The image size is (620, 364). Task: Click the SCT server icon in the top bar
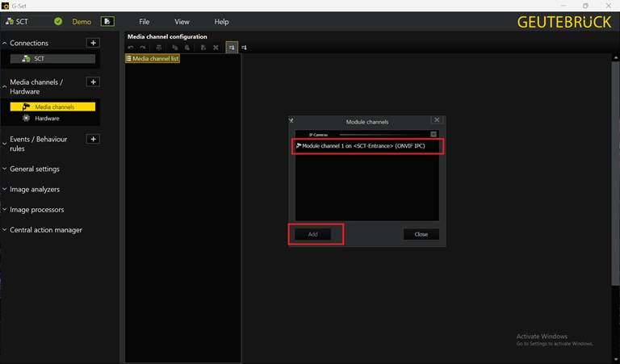pyautogui.click(x=10, y=21)
